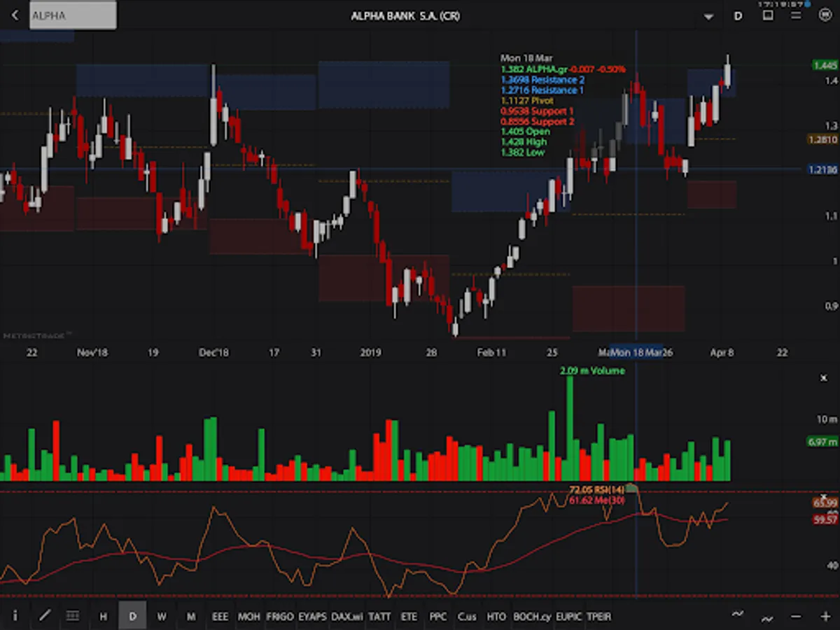
Task: Select the daily D timeframe in the bottom bar
Action: [132, 616]
